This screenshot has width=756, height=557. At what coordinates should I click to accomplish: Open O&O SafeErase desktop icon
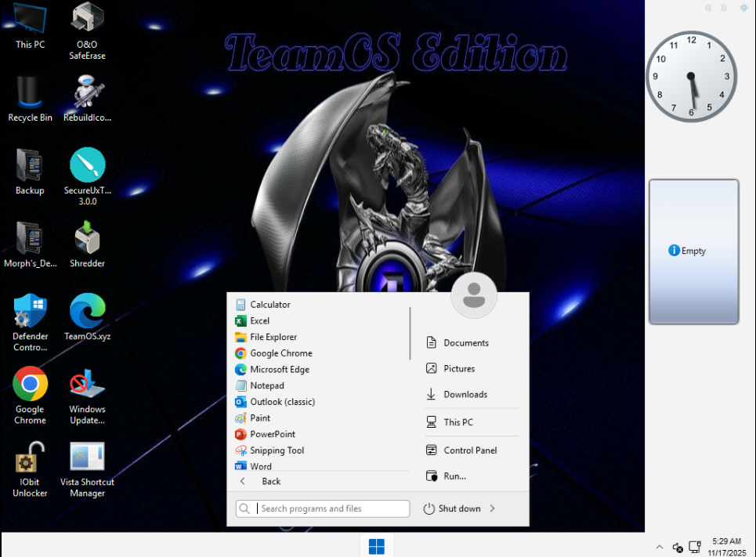(x=87, y=31)
